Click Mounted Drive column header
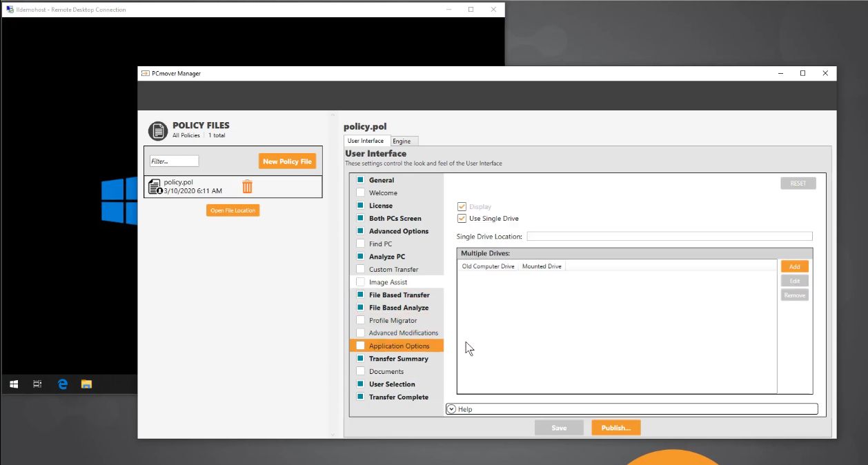 pyautogui.click(x=542, y=266)
